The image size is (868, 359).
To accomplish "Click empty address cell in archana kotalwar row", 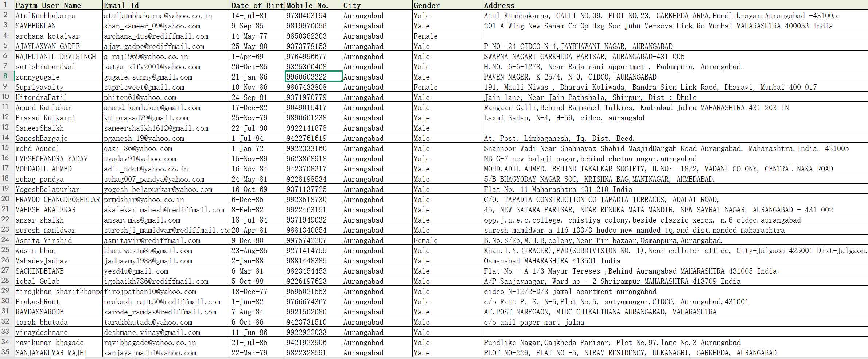I will coord(675,36).
